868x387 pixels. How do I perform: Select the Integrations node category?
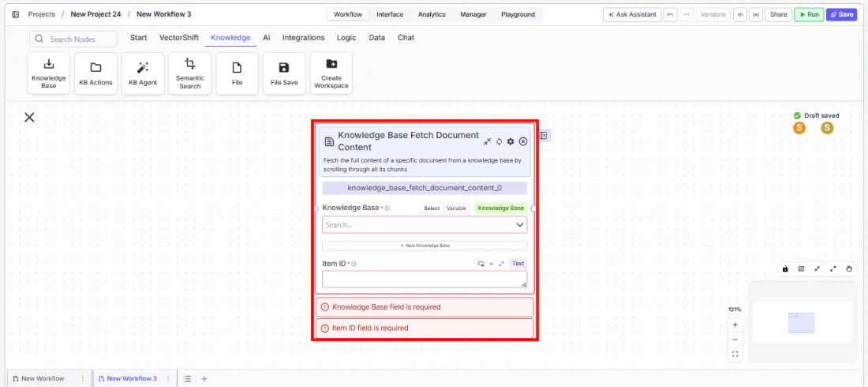coord(303,38)
